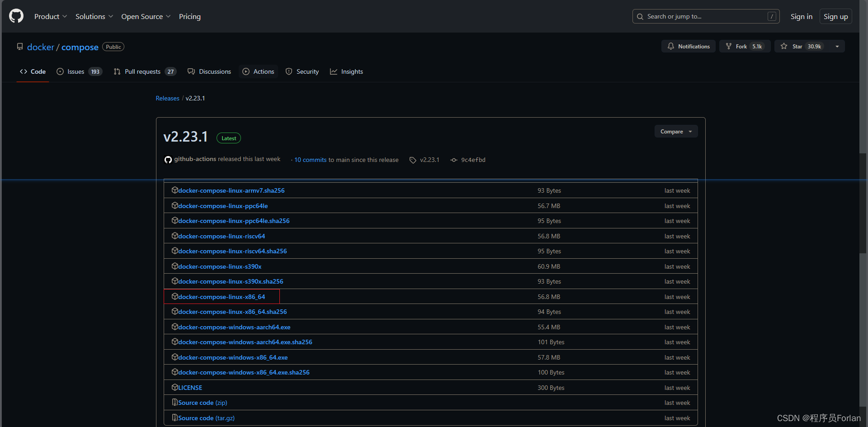Screen dimensions: 868x427
Task: Expand the Solutions menu
Action: [94, 17]
